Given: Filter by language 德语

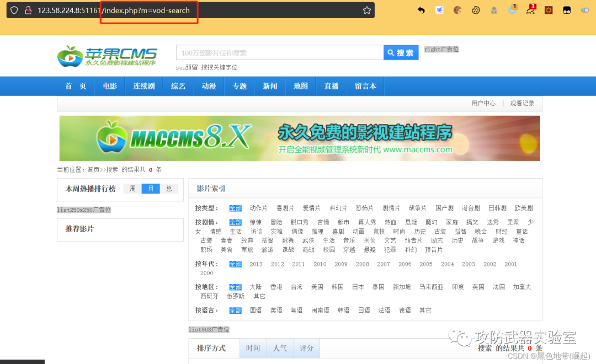Looking at the screenshot, I should [405, 311].
